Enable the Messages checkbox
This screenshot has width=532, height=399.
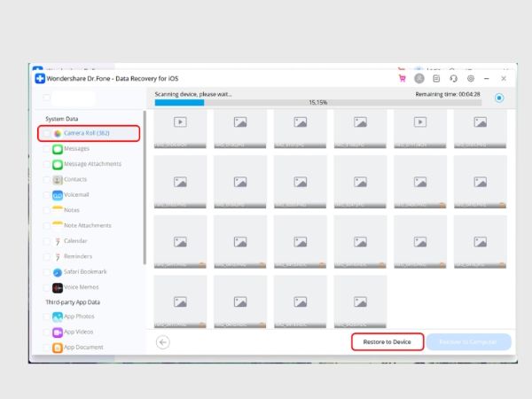47,149
